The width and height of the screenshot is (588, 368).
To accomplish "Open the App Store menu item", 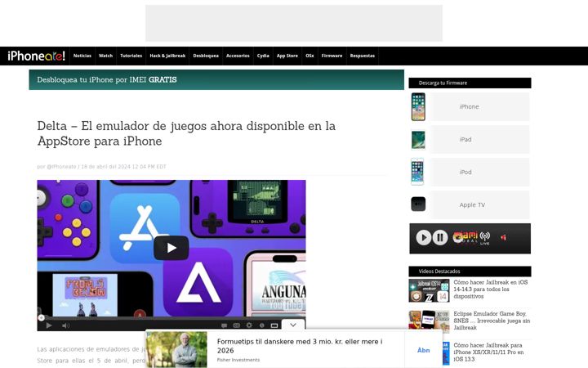I will click(x=287, y=56).
